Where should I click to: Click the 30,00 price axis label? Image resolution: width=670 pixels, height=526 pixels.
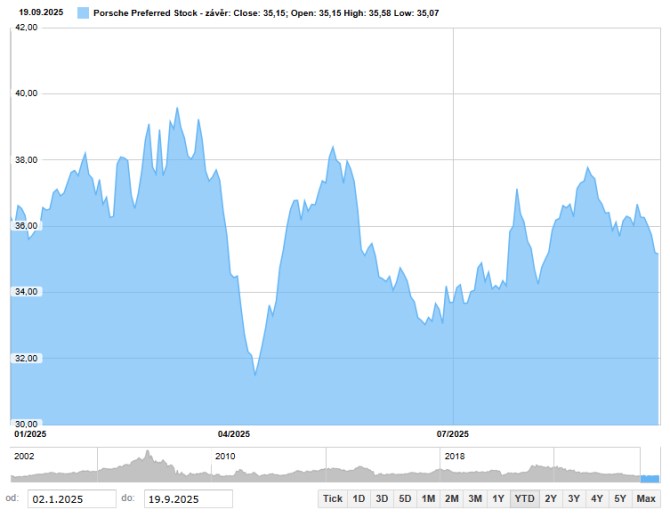pyautogui.click(x=26, y=424)
